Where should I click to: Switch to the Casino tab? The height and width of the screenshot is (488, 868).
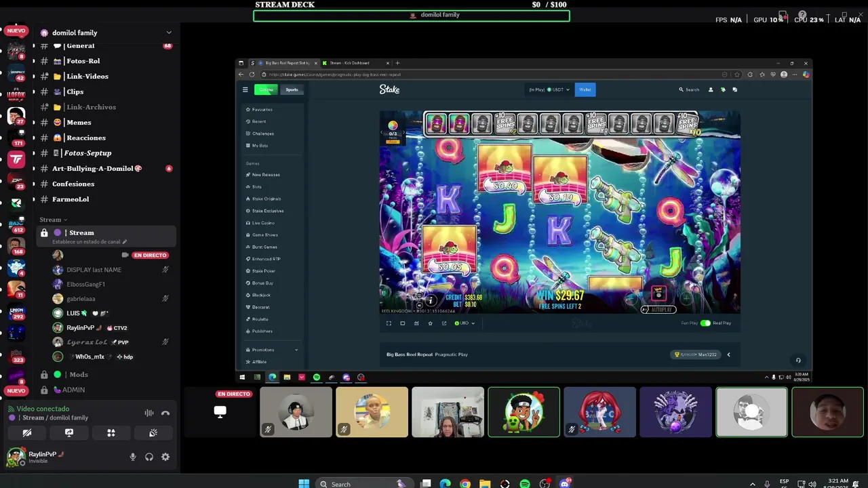266,89
